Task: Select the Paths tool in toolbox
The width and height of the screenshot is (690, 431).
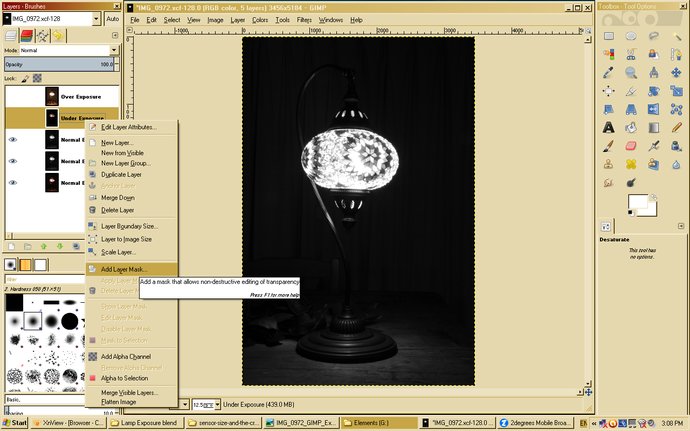Action: [676, 54]
